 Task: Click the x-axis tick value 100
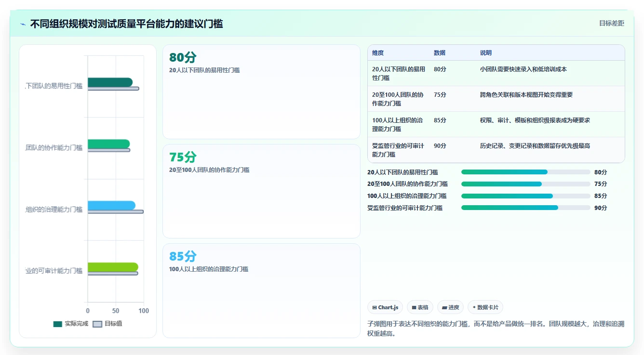pyautogui.click(x=144, y=311)
